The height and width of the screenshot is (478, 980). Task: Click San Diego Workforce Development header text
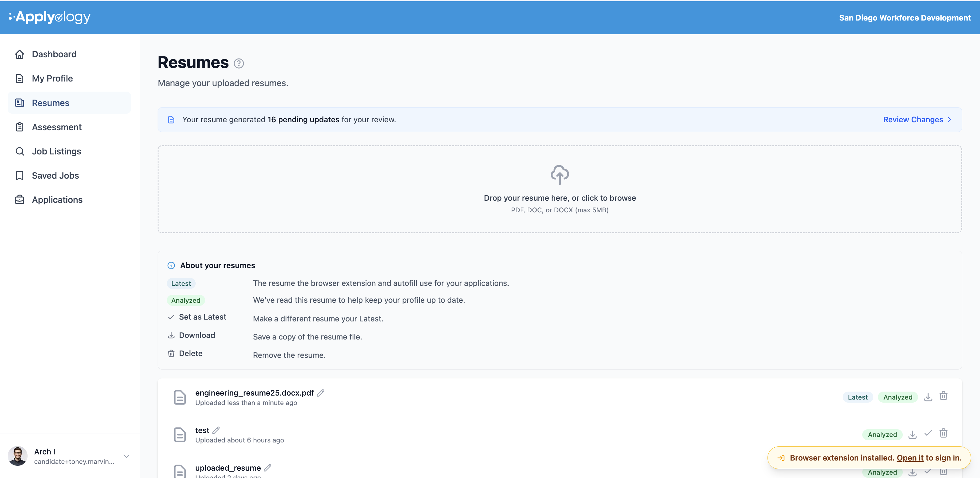pyautogui.click(x=905, y=18)
